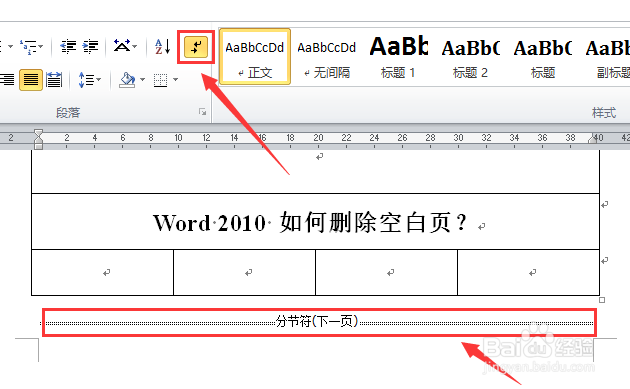
Task: Apply the 副标题 style
Action: [x=607, y=57]
